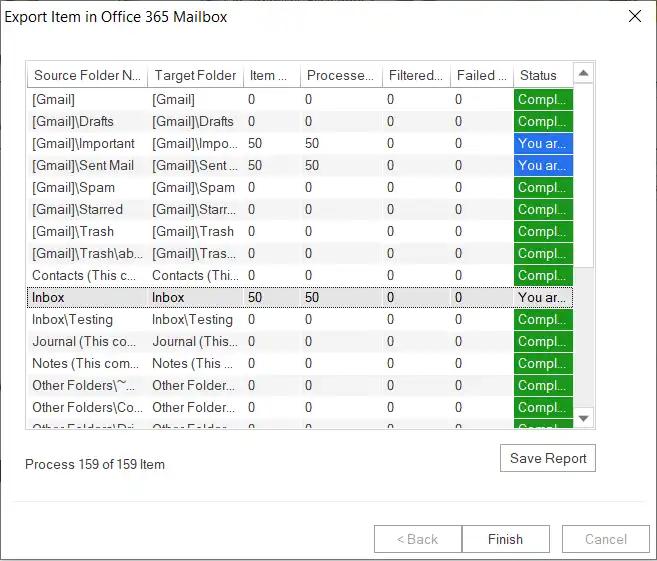Click the scrollbar up arrow
Screen dimensions: 657x561
[x=583, y=74]
